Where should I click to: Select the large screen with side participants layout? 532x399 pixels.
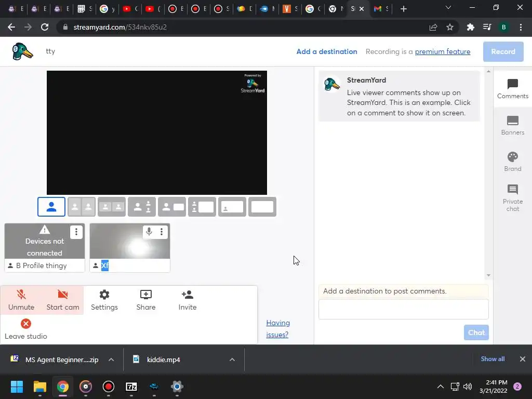(202, 207)
